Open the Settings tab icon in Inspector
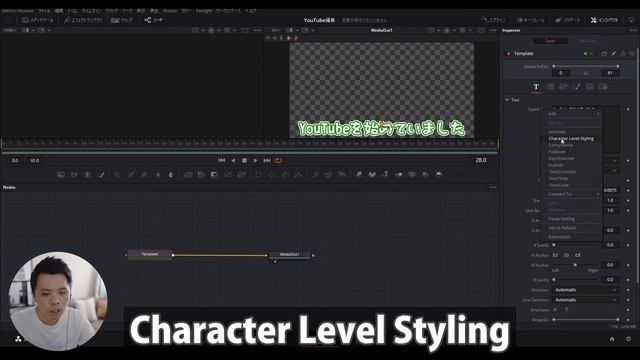Viewport: 640px width, 360px height. tap(603, 87)
